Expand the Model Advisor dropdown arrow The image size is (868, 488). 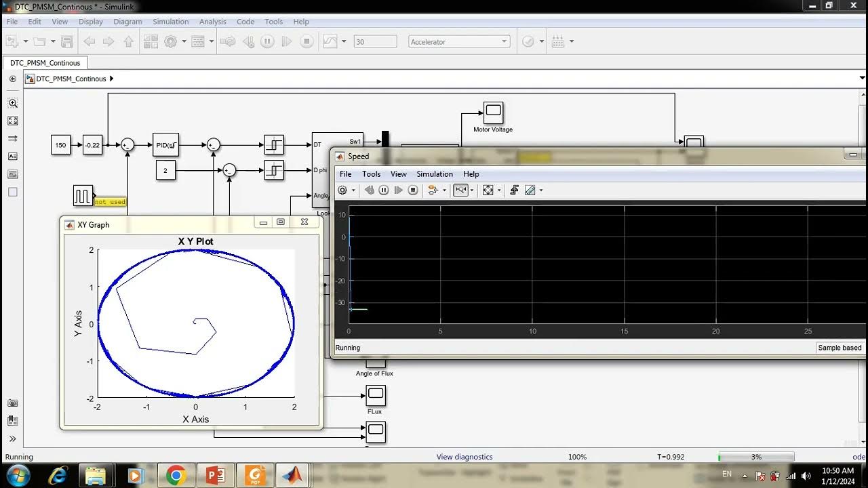coord(541,41)
